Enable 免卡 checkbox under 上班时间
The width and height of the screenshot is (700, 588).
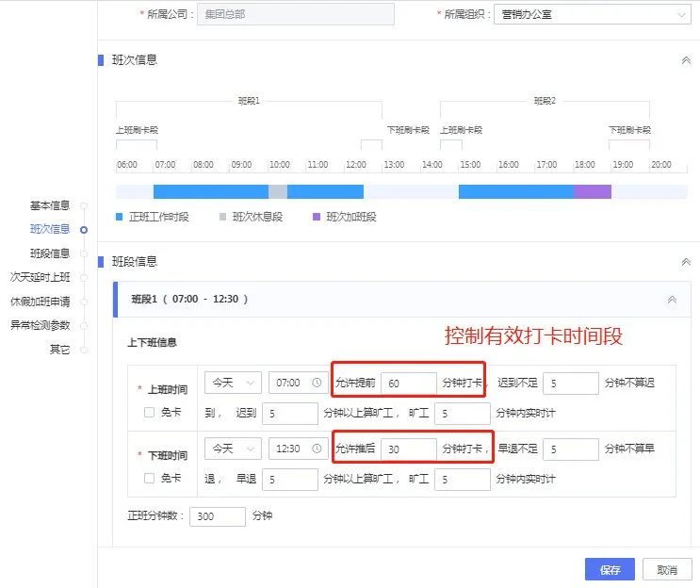pos(149,412)
